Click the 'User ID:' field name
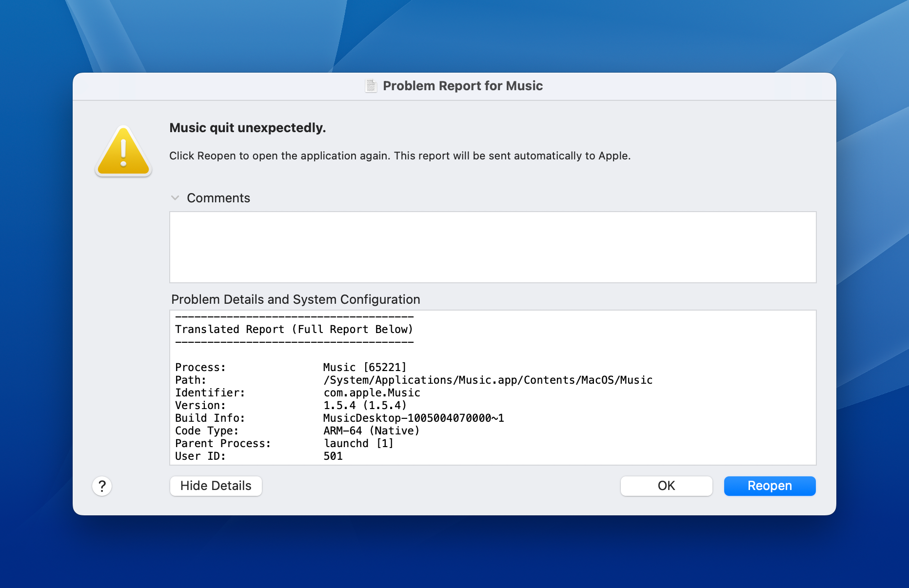Image resolution: width=909 pixels, height=588 pixels. point(200,456)
